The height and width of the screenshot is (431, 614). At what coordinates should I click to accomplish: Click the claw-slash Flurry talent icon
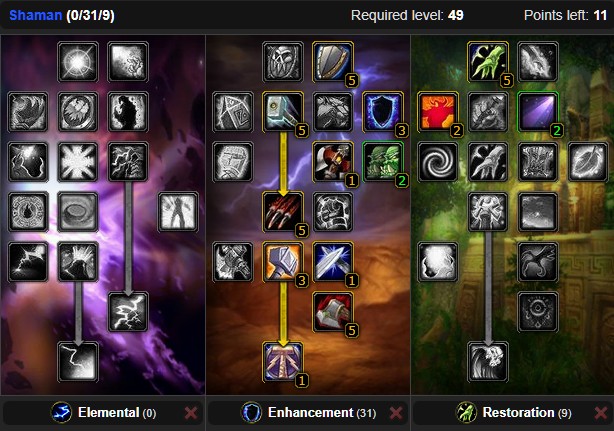tap(283, 212)
